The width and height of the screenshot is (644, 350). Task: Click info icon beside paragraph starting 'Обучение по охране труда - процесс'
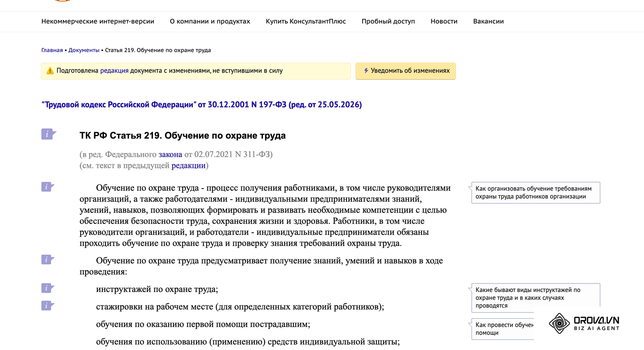click(47, 187)
